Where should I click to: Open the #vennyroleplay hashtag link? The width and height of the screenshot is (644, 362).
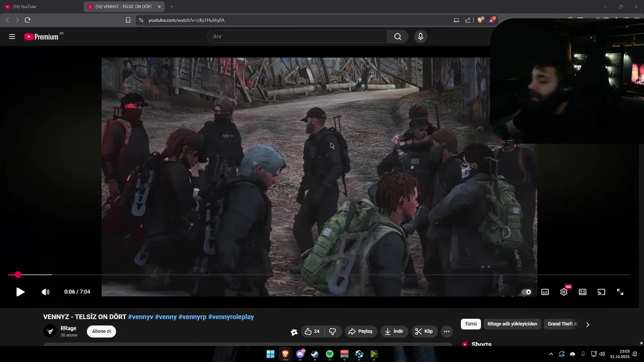click(231, 317)
